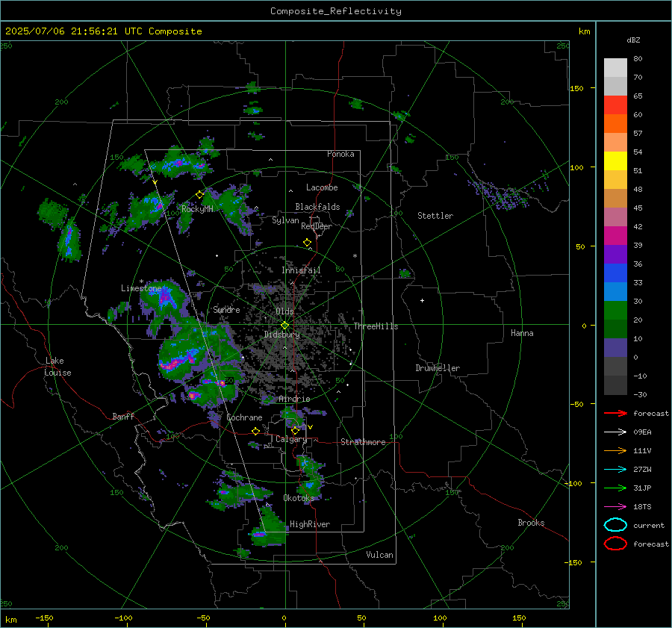
Task: Click the RedDeer city label
Action: coord(317,226)
